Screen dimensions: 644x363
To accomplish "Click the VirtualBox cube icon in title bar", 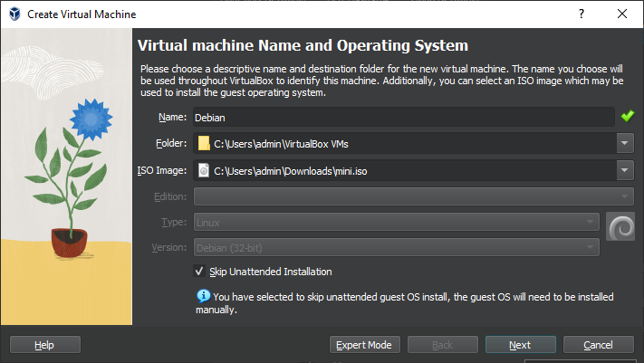I will coord(14,14).
